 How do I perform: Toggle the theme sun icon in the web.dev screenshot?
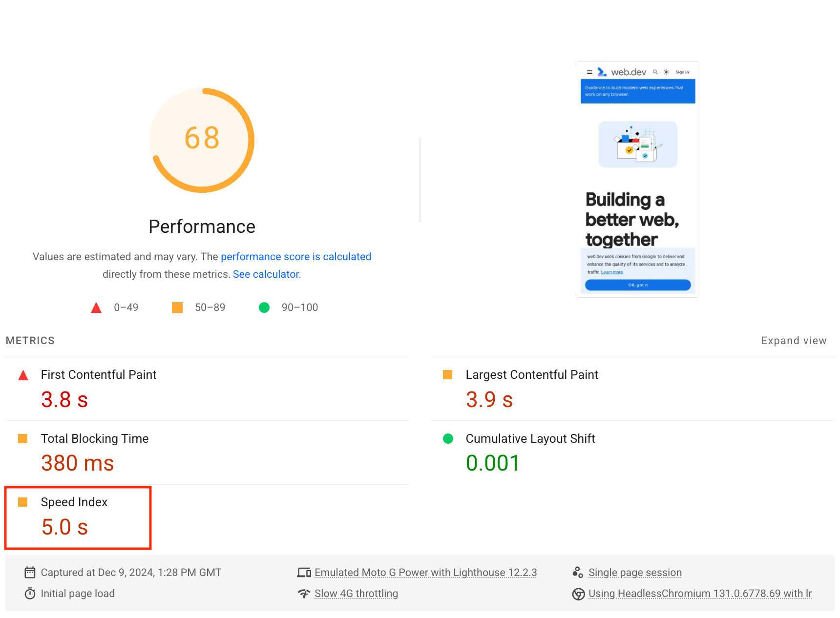click(x=665, y=72)
